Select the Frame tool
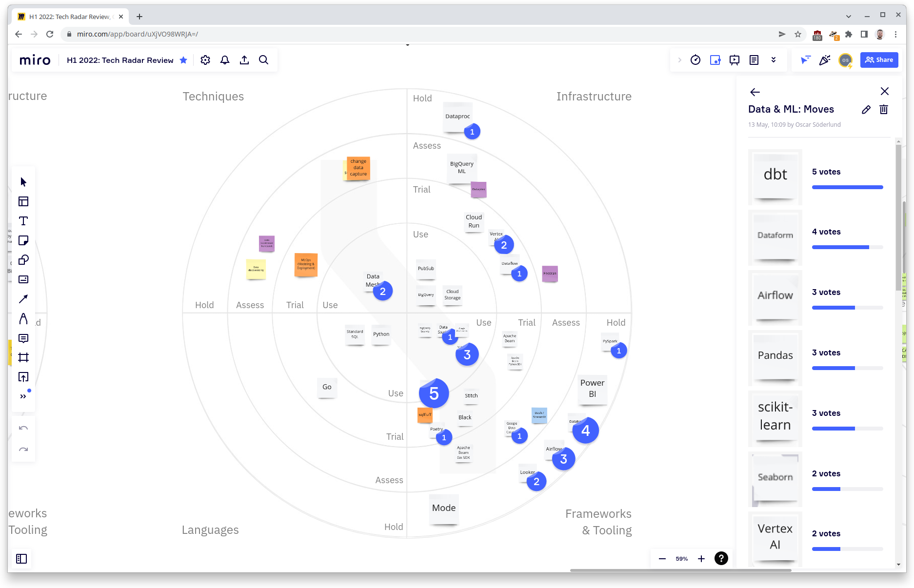The height and width of the screenshot is (588, 914). 23,357
